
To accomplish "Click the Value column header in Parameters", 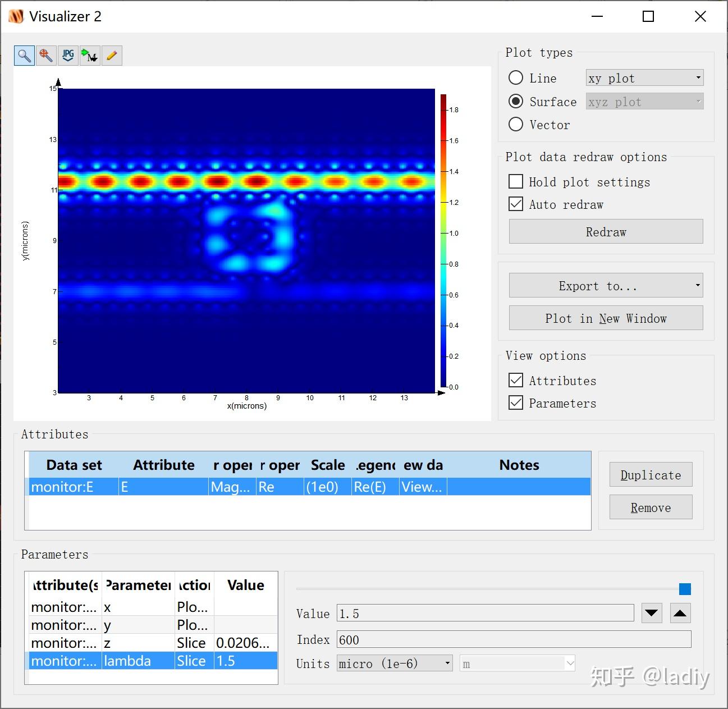I will pos(246,585).
